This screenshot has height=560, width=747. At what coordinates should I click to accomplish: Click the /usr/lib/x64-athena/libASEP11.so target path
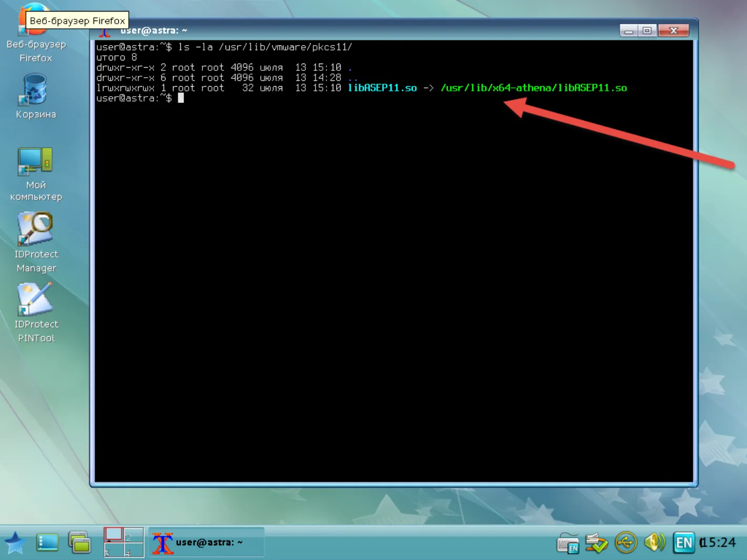point(534,88)
